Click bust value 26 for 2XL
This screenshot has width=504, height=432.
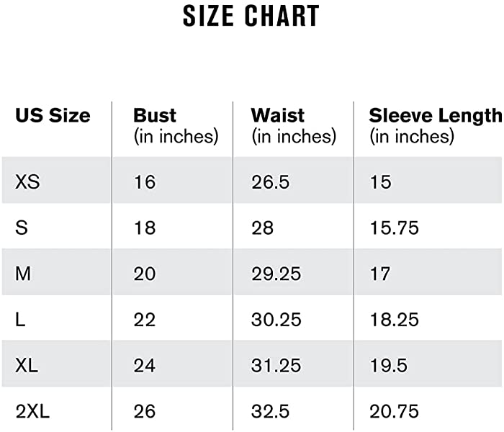[145, 411]
